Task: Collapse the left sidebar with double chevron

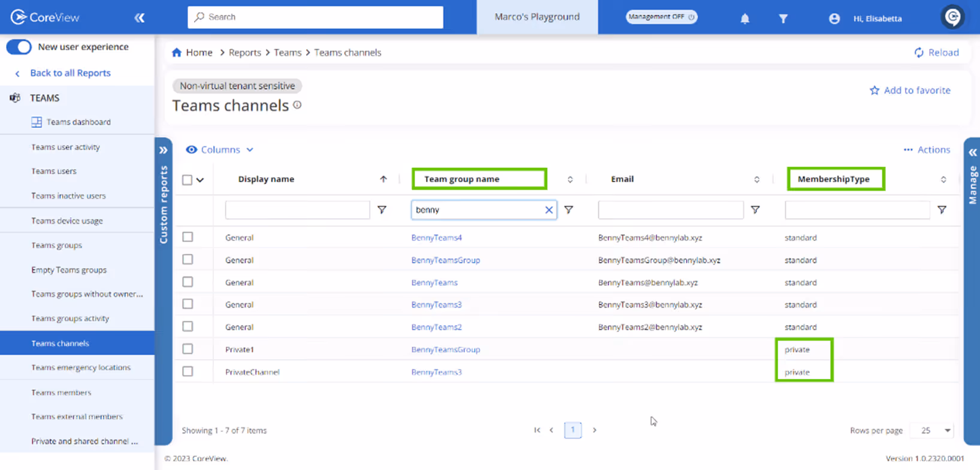Action: coord(140,18)
